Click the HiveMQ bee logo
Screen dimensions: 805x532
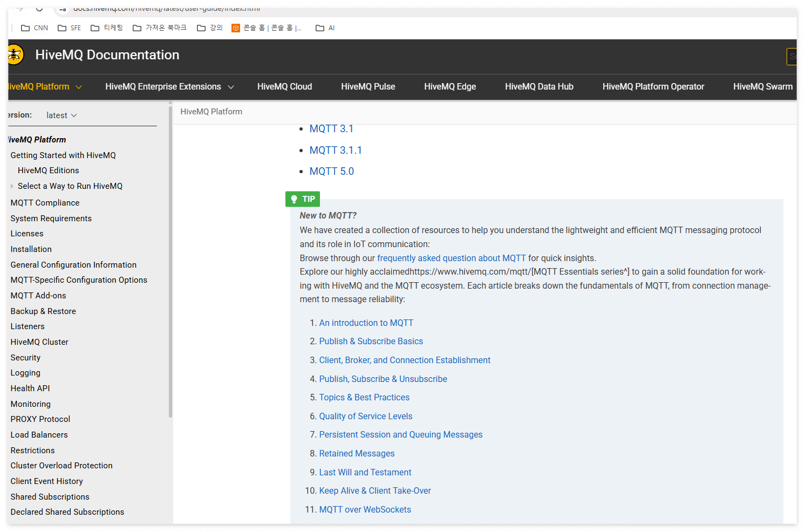(x=15, y=54)
